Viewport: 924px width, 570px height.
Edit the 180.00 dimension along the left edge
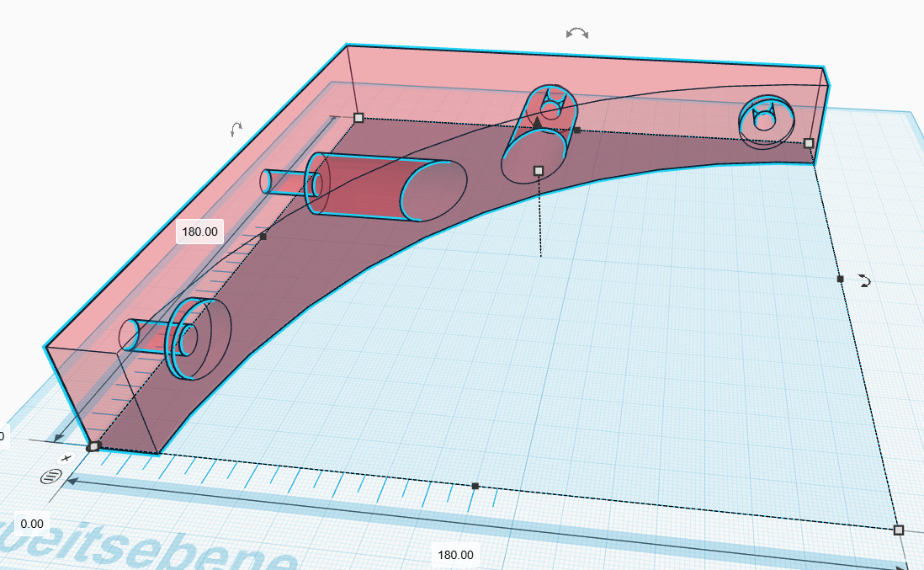coord(199,232)
